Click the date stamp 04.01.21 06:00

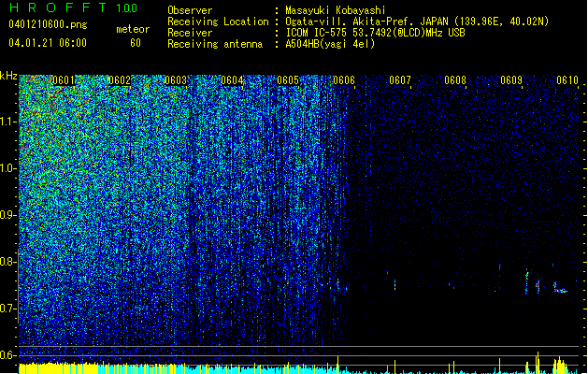(x=48, y=43)
